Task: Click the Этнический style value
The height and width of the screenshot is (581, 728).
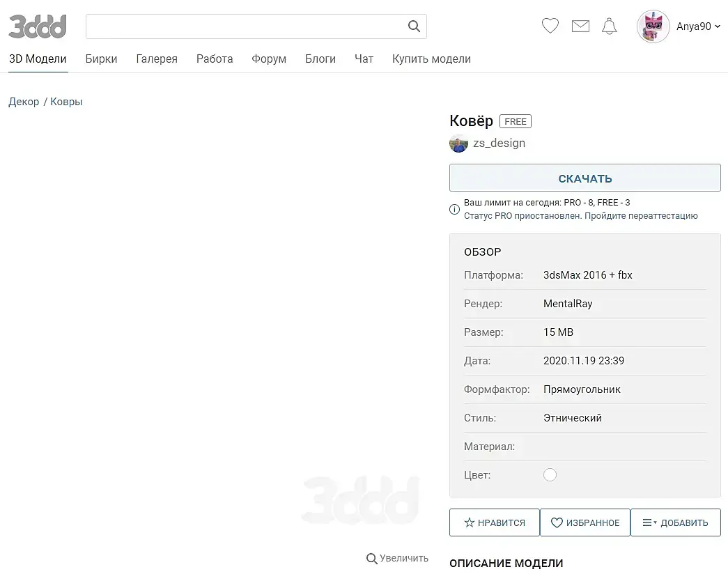Action: [573, 418]
